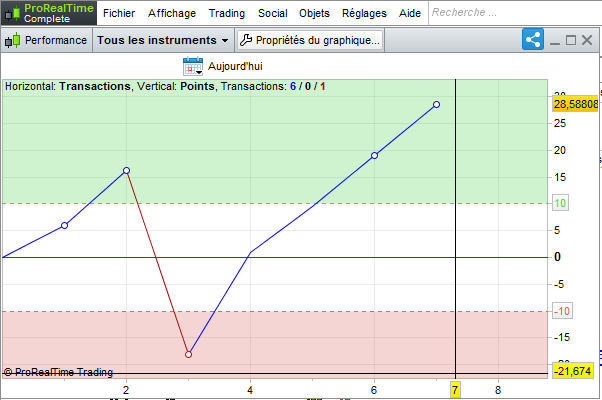Viewport: 602px width, 400px height.
Task: Select the final data point at transaction 7
Action: 436,104
